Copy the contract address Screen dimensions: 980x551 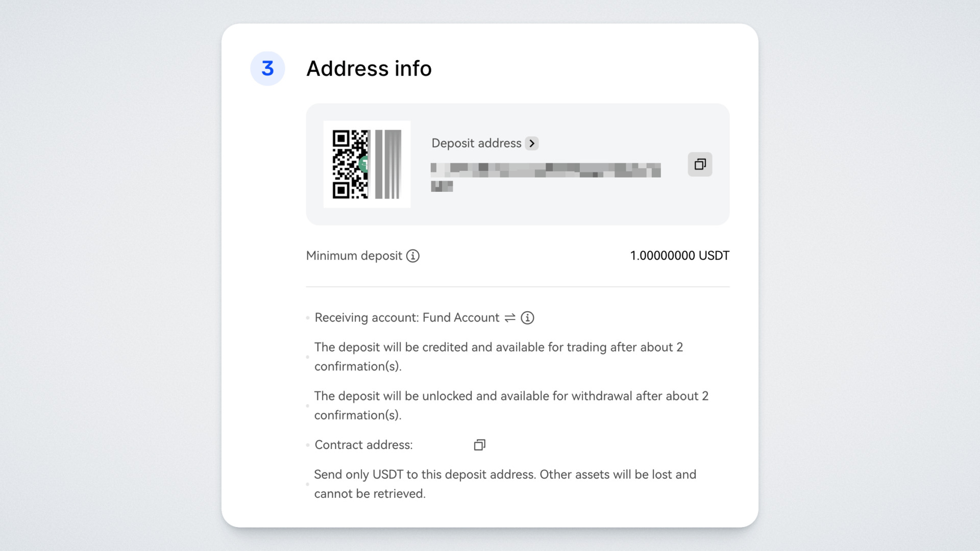tap(479, 445)
